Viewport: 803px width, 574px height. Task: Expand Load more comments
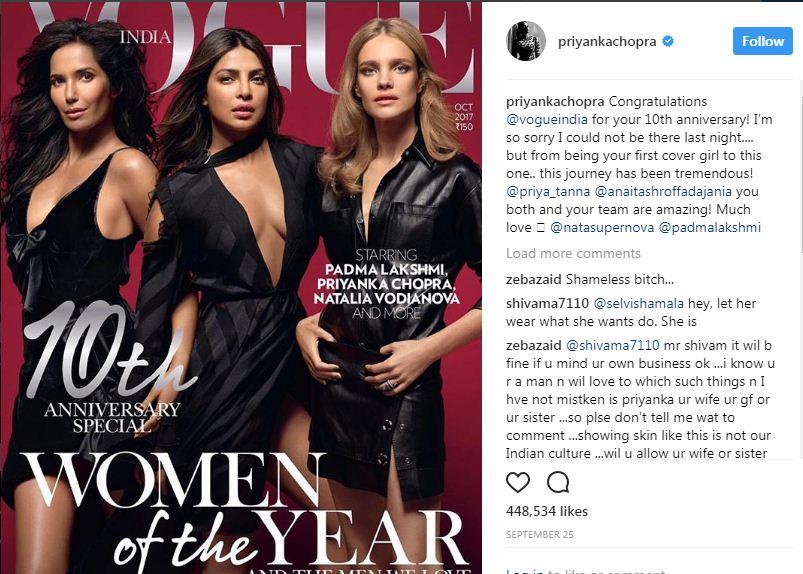573,253
